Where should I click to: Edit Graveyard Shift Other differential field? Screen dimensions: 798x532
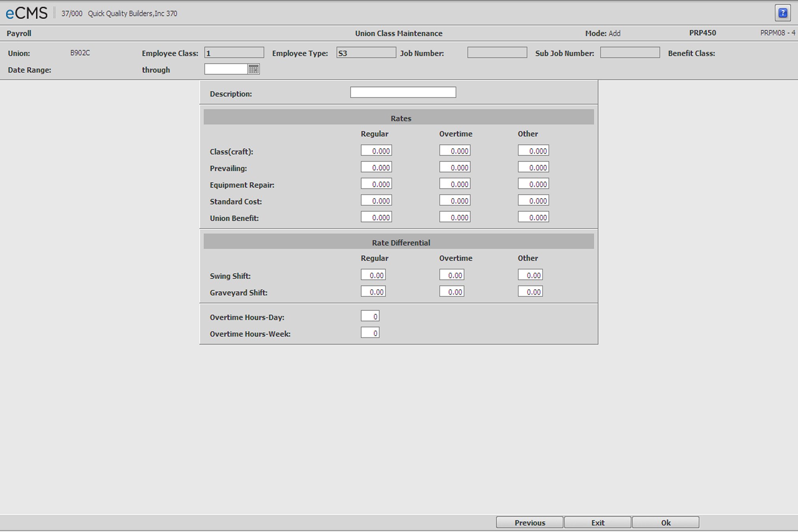tap(530, 292)
